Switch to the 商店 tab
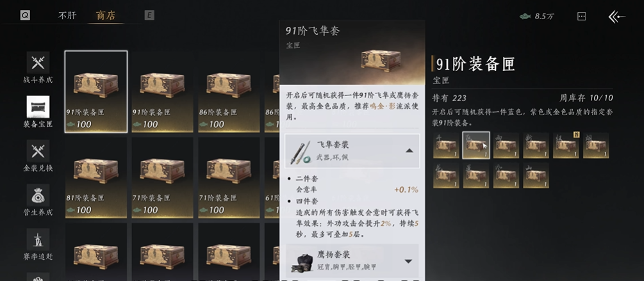Image resolution: width=644 pixels, height=281 pixels. (x=106, y=15)
